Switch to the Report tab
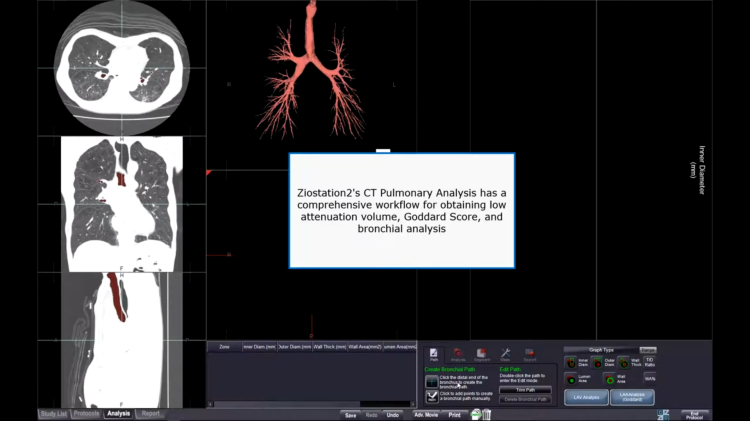This screenshot has width=750, height=421. [x=150, y=413]
